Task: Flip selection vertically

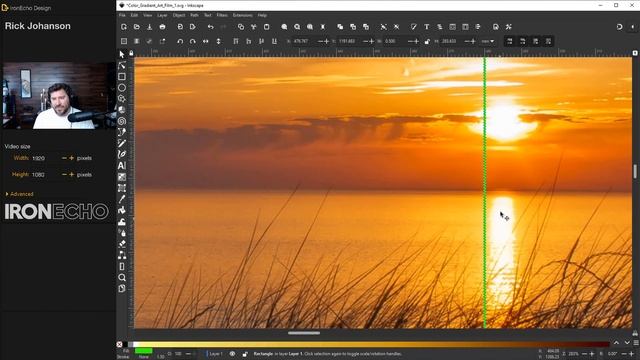Action: tap(218, 41)
